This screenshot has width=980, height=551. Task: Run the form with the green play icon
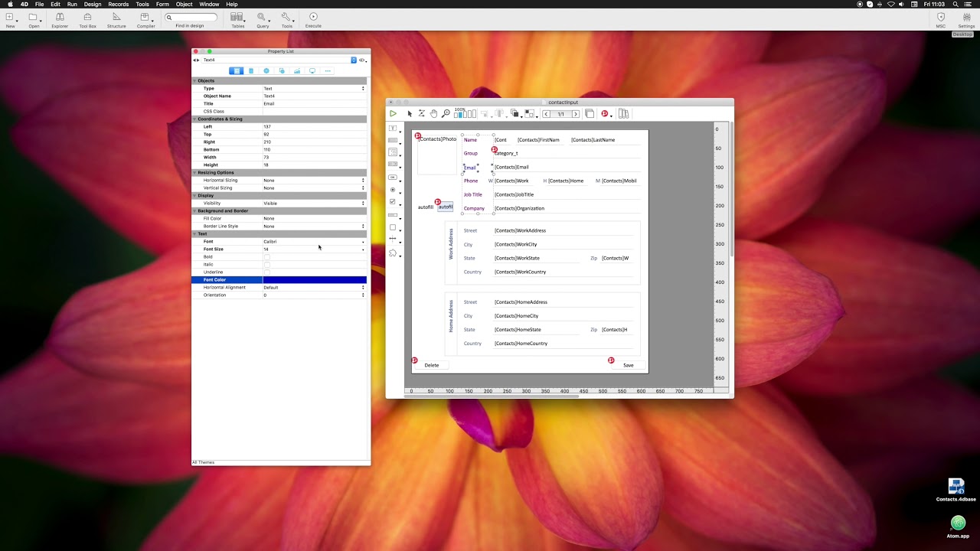click(393, 113)
